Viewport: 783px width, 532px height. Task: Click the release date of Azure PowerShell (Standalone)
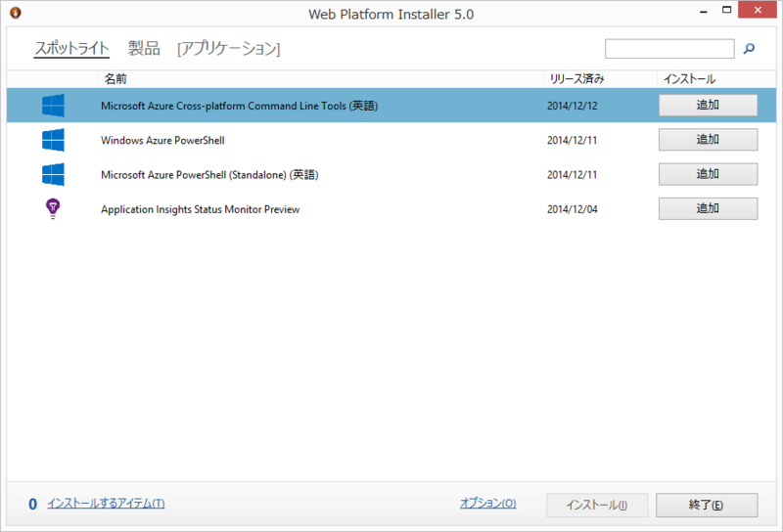573,175
